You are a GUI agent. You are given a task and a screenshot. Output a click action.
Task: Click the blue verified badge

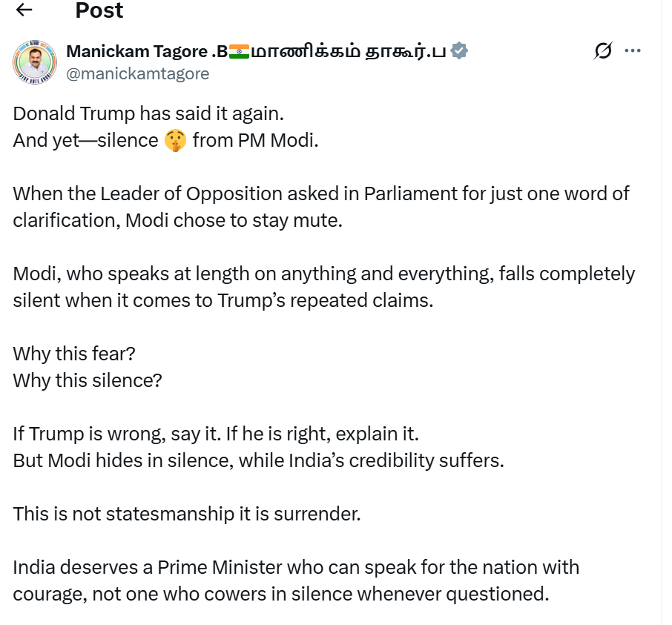click(x=460, y=51)
